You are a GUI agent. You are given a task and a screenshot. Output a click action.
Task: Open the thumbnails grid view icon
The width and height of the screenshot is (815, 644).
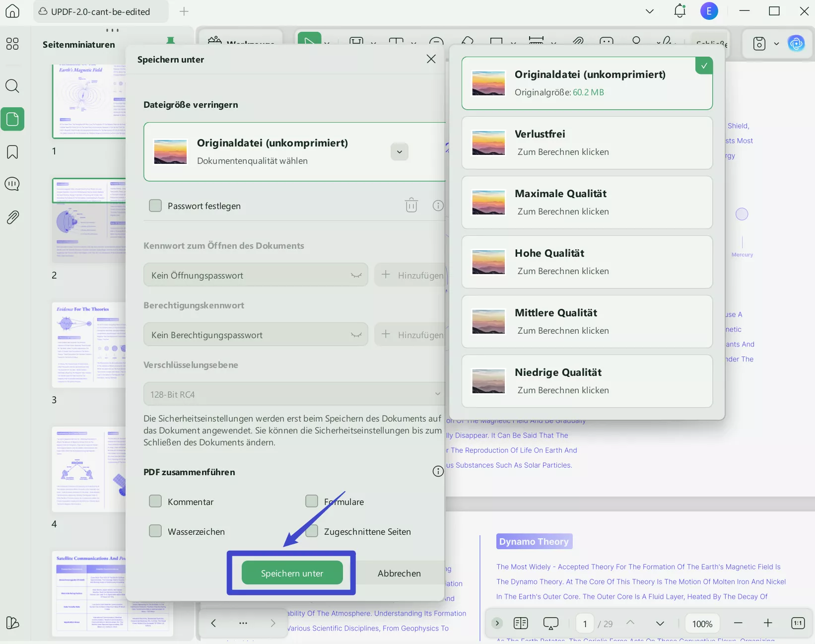click(12, 44)
